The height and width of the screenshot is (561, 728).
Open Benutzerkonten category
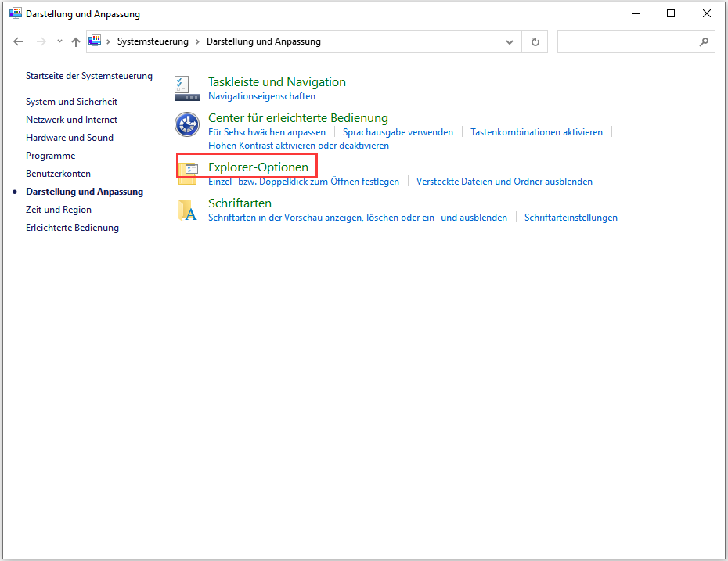click(x=58, y=174)
